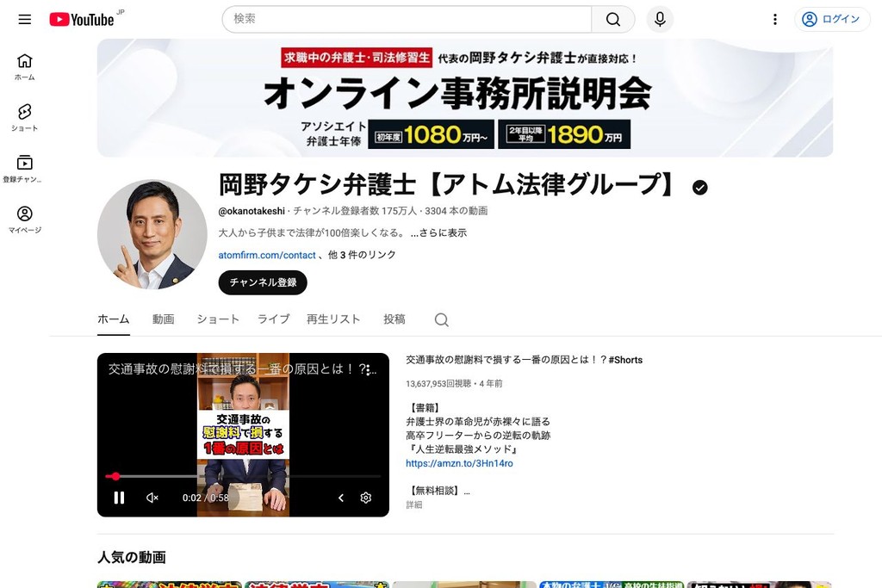Pause the playing Shorts video

[x=119, y=498]
